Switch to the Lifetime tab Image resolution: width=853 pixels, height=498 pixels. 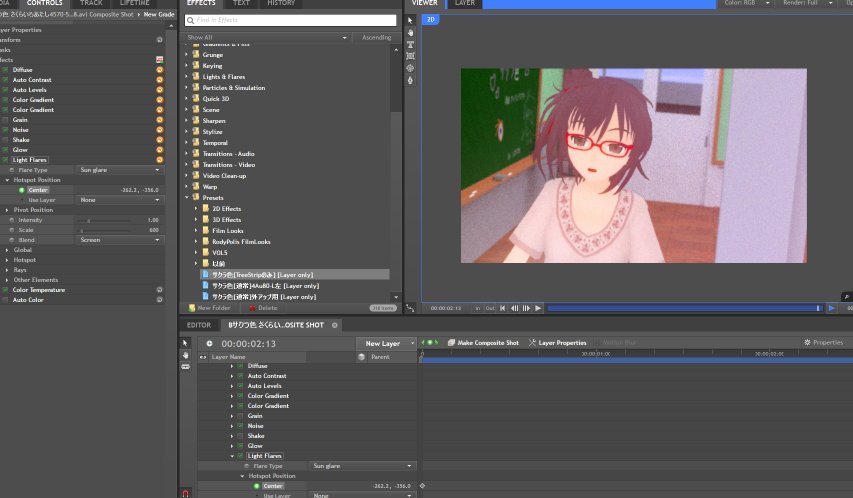(x=134, y=3)
